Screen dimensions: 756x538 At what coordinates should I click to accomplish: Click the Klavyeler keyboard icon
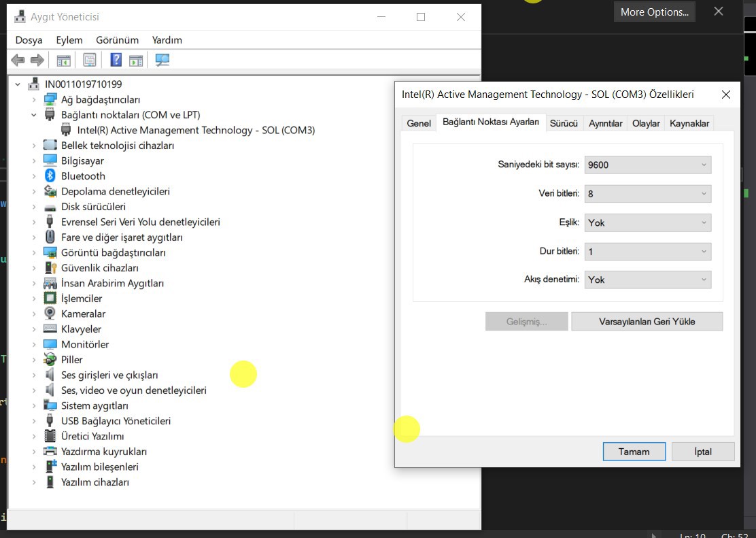[x=50, y=329]
